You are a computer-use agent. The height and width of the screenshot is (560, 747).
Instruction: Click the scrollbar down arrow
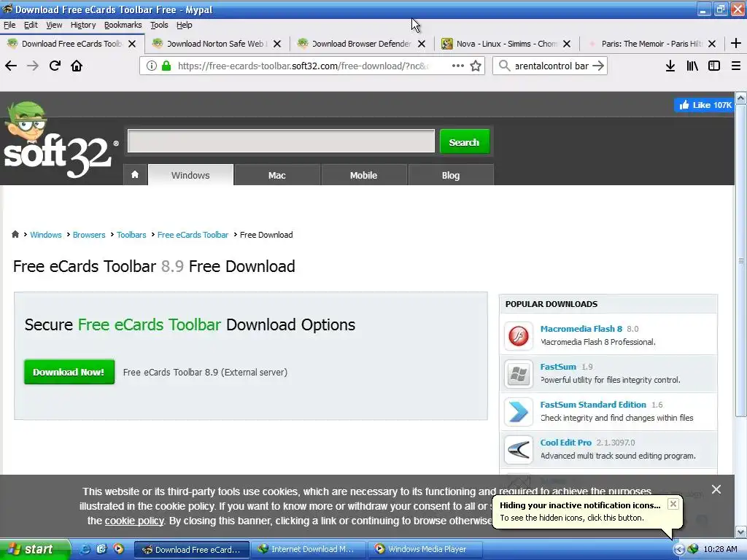(x=741, y=532)
